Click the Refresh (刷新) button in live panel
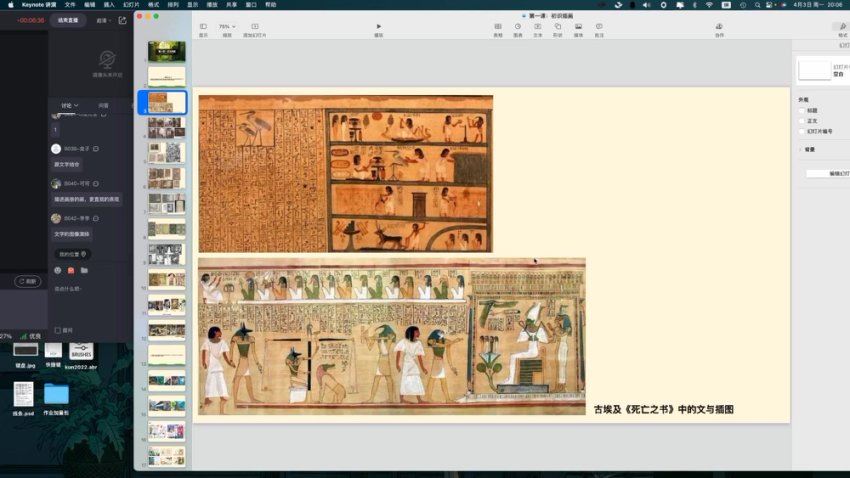The image size is (850, 478). pyautogui.click(x=28, y=281)
